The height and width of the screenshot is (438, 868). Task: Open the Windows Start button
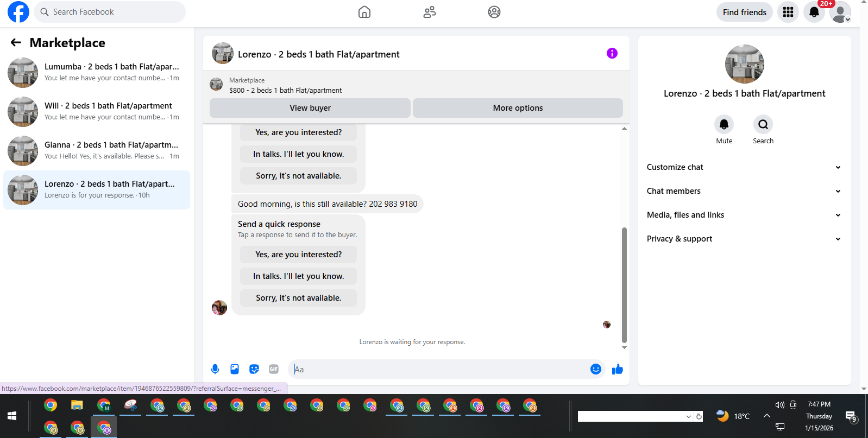[x=12, y=416]
